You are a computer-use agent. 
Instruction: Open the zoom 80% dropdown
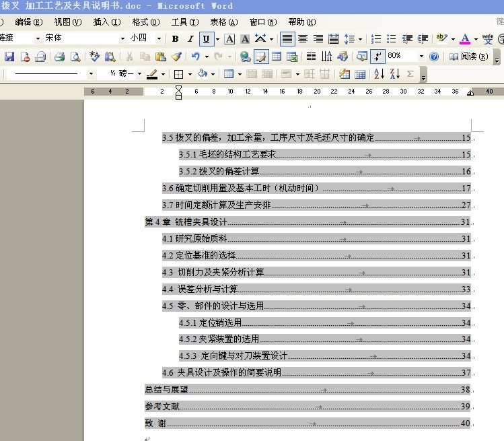pyautogui.click(x=421, y=57)
